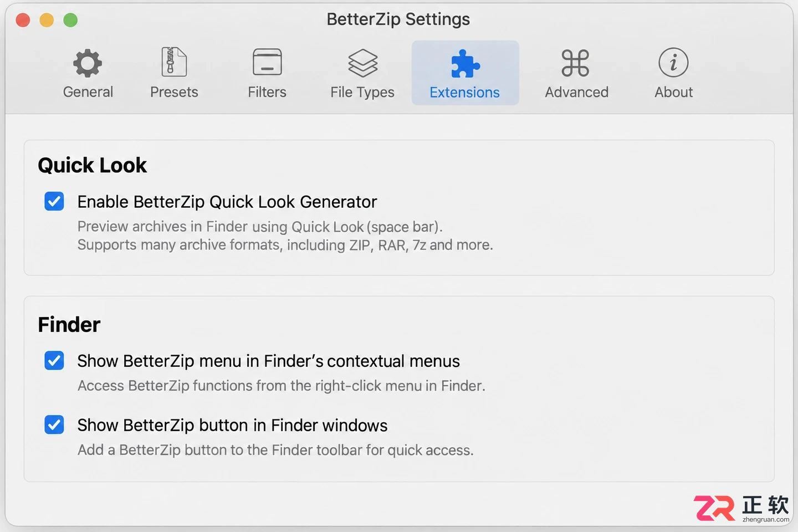The image size is (798, 532).
Task: Switch to the General tab label
Action: [88, 92]
